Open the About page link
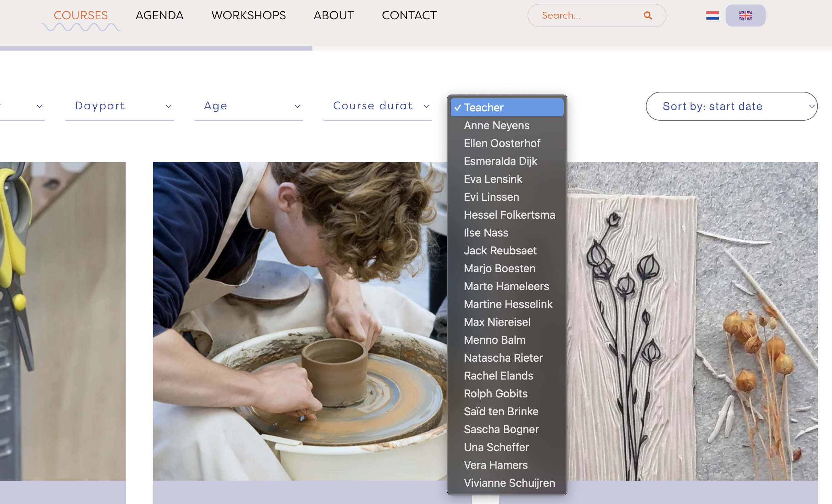Screen dimensions: 832x504 (x=333, y=15)
